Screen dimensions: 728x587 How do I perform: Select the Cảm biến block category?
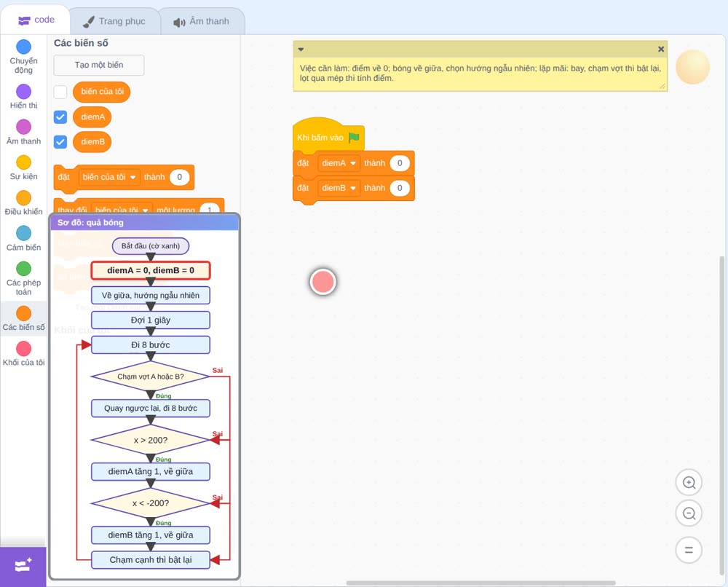pyautogui.click(x=24, y=239)
